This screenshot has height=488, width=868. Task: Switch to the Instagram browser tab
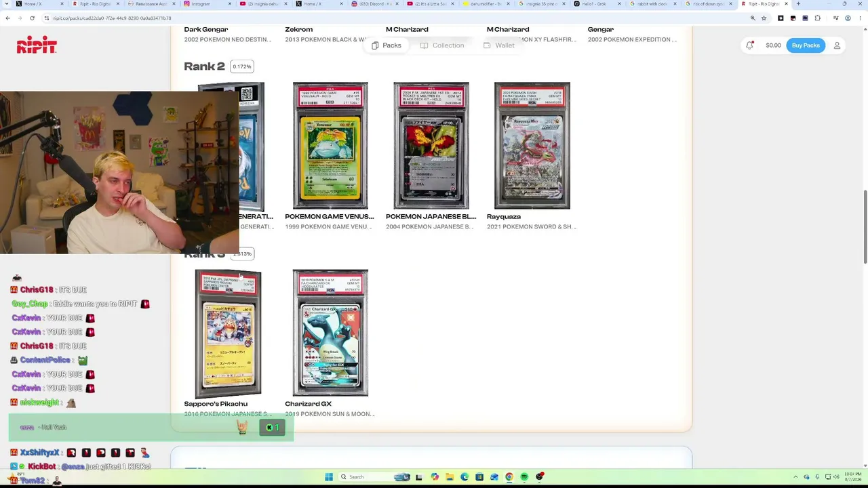coord(207,4)
